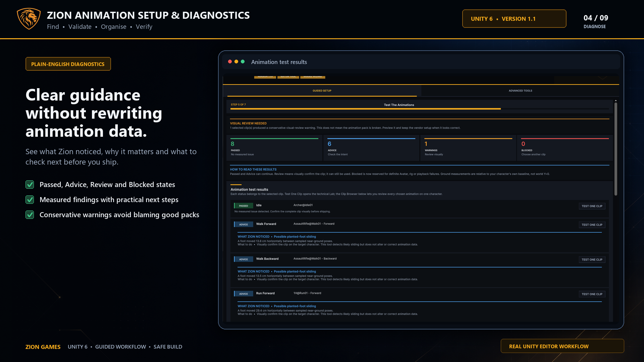Click Test One Clip for Walk Backward
The height and width of the screenshot is (362, 644).
[x=592, y=260]
